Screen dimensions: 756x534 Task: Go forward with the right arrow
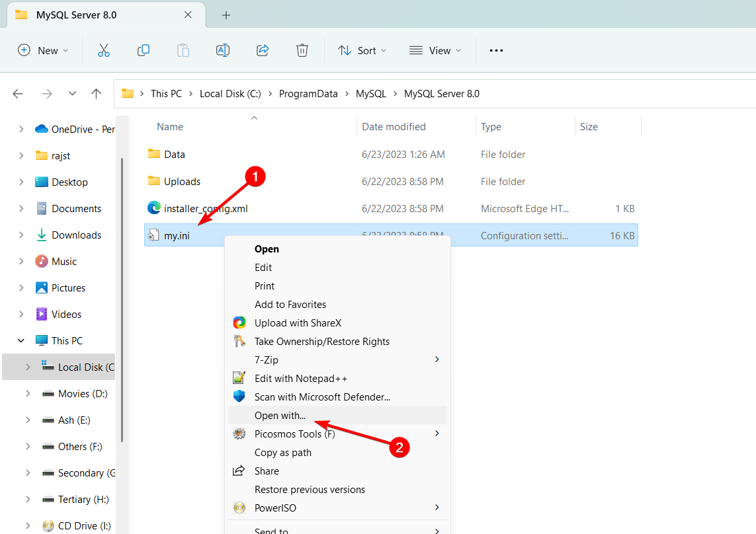click(x=47, y=93)
